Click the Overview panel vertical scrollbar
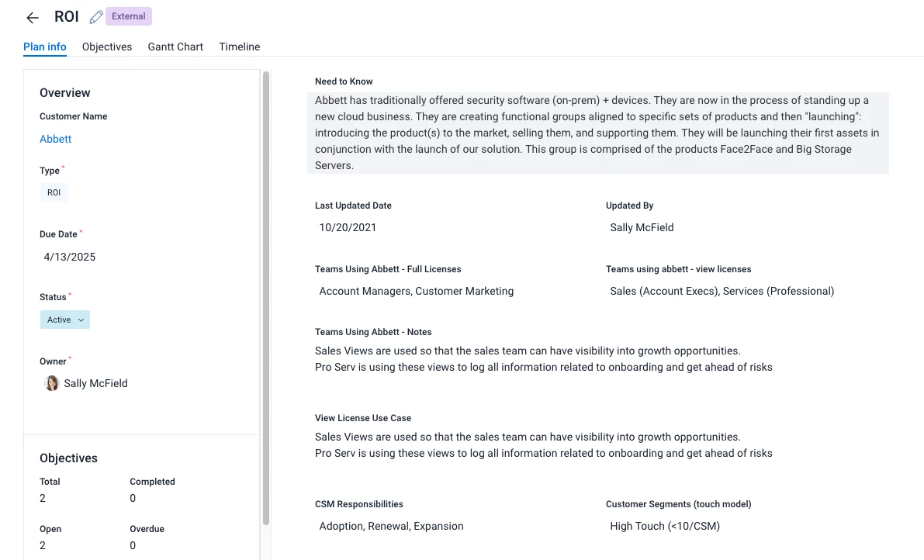 [266, 297]
